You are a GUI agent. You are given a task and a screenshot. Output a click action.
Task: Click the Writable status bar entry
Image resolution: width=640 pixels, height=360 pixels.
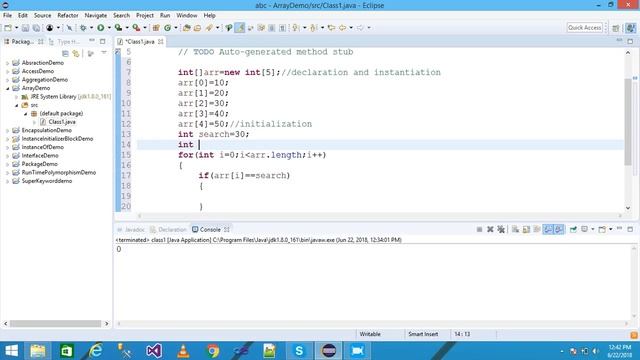[x=370, y=334]
